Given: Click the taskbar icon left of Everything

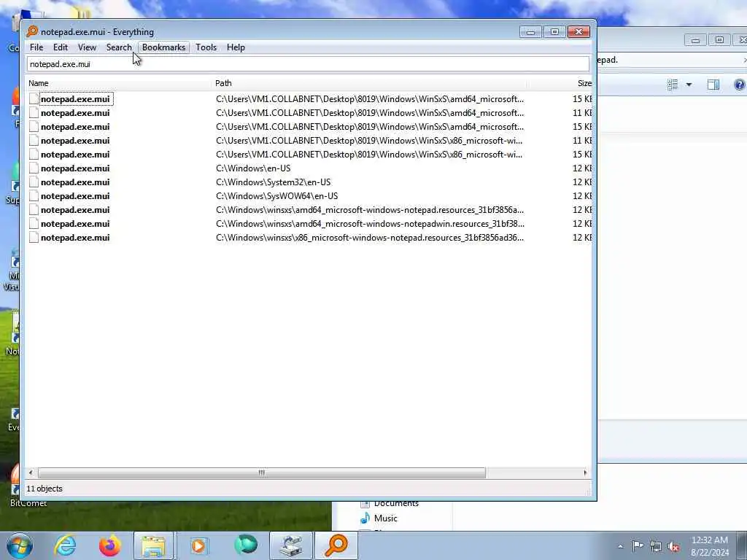Looking at the screenshot, I should [x=291, y=545].
